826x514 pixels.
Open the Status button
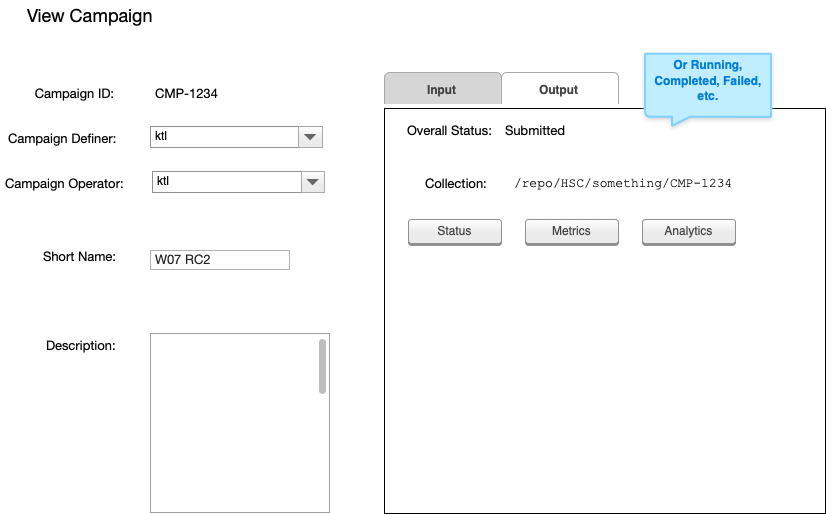pos(455,232)
